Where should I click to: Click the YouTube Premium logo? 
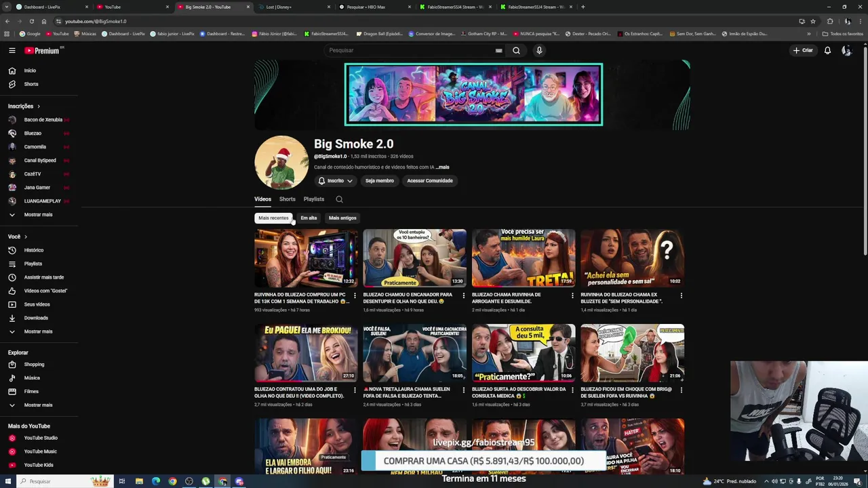43,50
